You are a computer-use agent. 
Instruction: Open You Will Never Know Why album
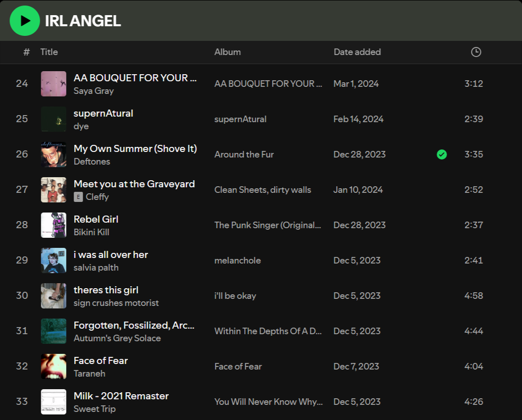pyautogui.click(x=269, y=401)
